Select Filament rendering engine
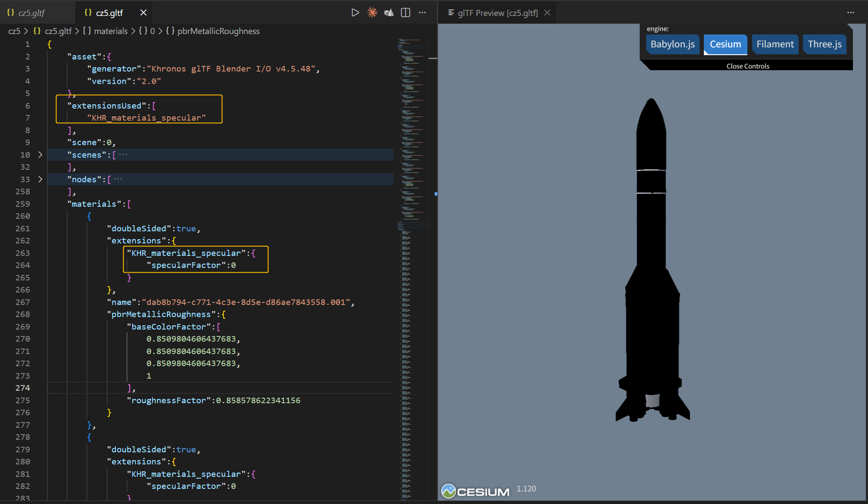Image resolution: width=868 pixels, height=504 pixels. pyautogui.click(x=775, y=44)
